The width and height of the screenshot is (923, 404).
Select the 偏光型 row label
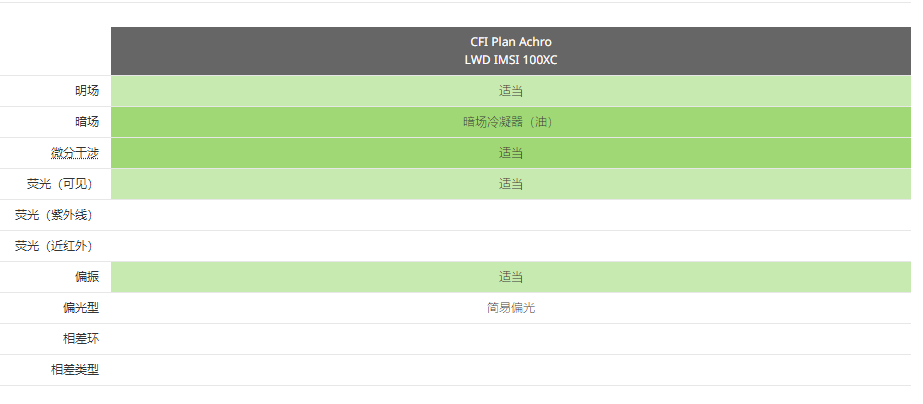tap(81, 307)
